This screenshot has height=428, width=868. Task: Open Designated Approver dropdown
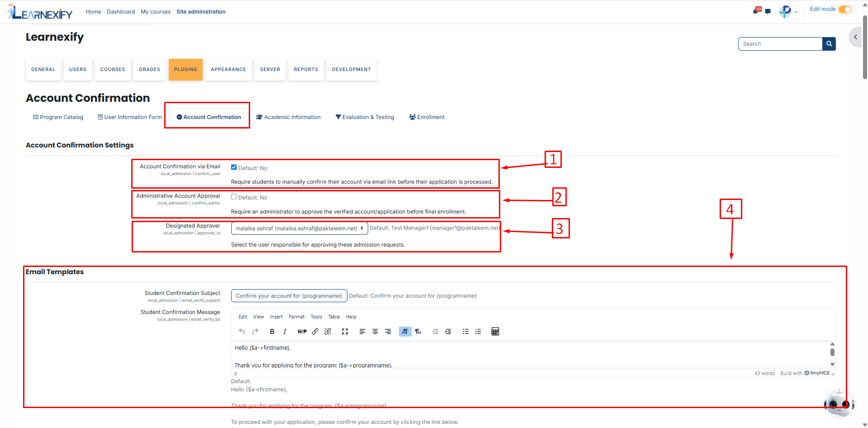pyautogui.click(x=299, y=228)
